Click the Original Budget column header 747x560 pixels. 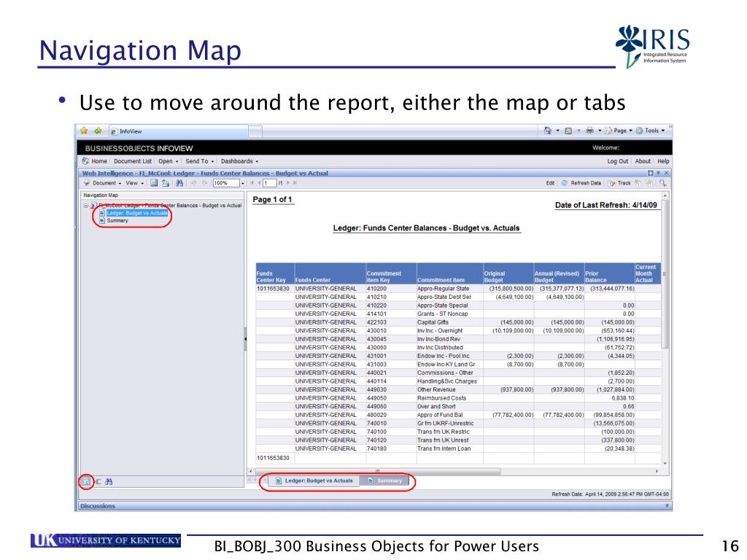(508, 274)
